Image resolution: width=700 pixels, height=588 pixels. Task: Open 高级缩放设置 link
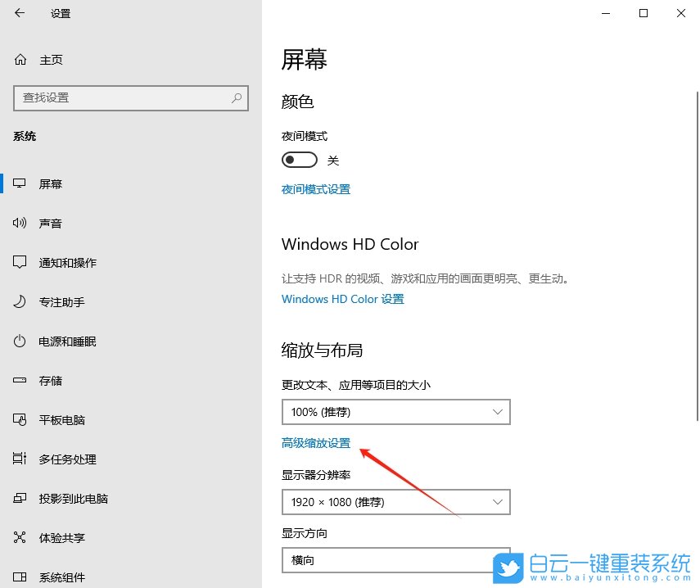pos(316,441)
